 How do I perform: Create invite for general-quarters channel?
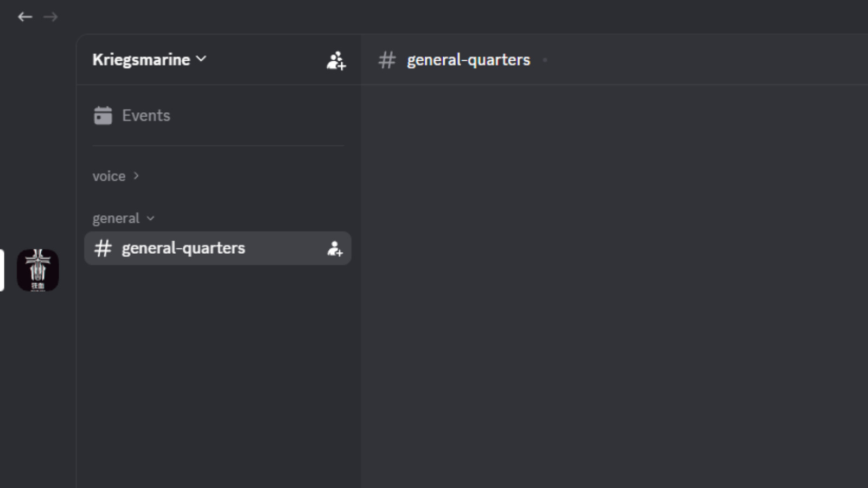click(x=335, y=248)
